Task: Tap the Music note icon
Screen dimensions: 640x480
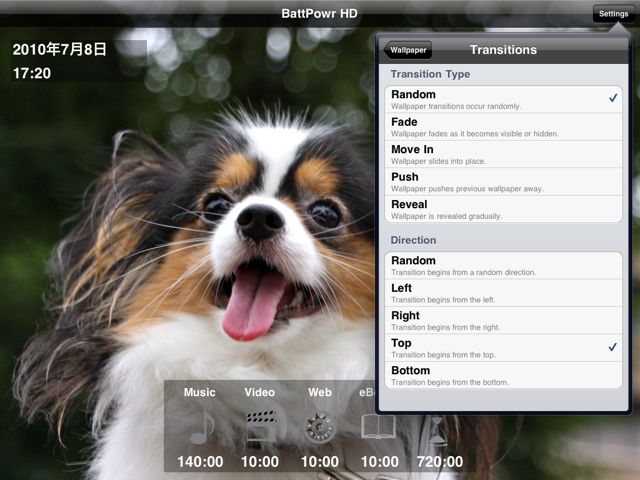Action: click(x=202, y=427)
